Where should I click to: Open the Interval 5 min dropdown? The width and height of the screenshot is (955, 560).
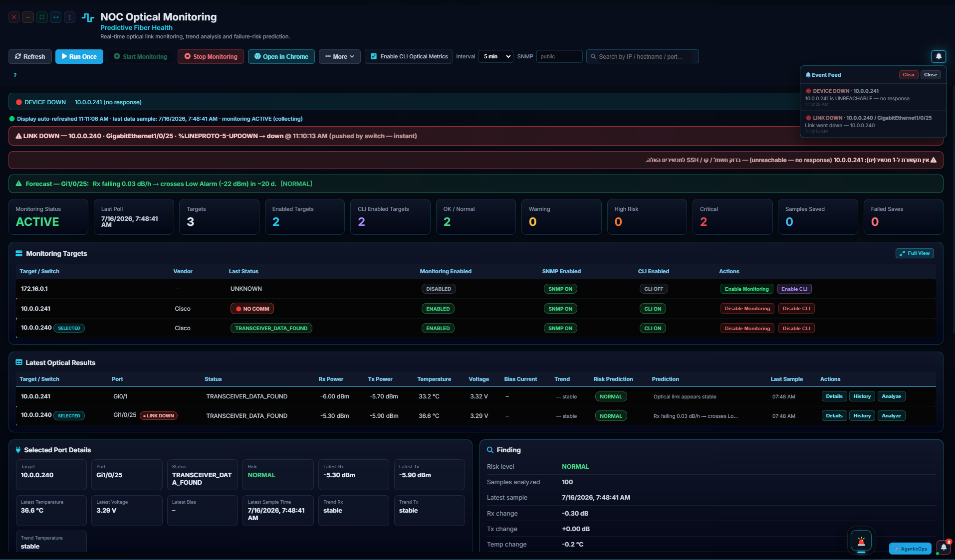[x=495, y=56]
